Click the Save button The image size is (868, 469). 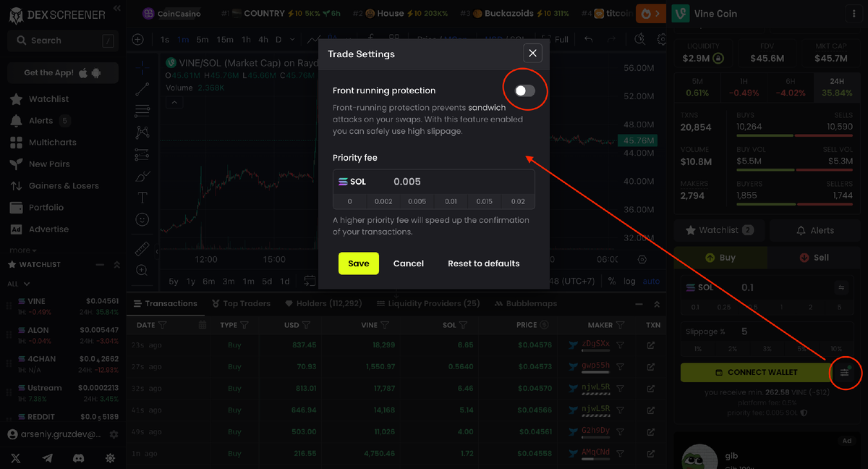[x=359, y=263]
